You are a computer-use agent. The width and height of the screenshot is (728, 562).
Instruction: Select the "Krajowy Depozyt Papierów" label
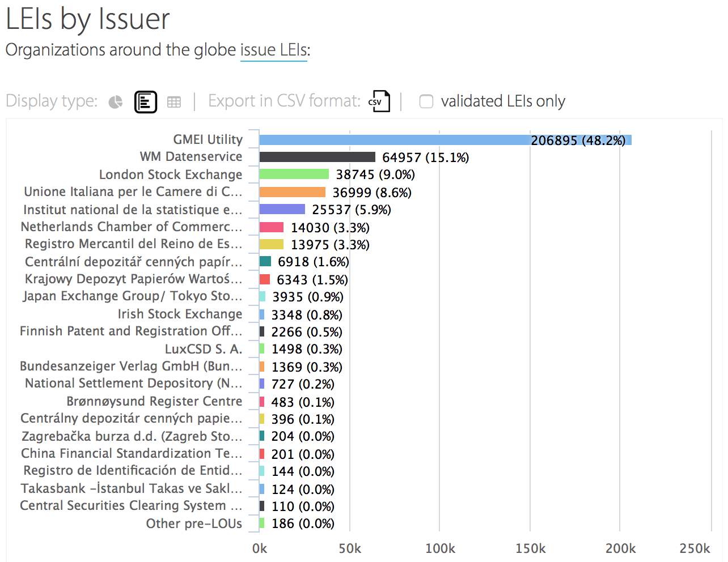134,279
